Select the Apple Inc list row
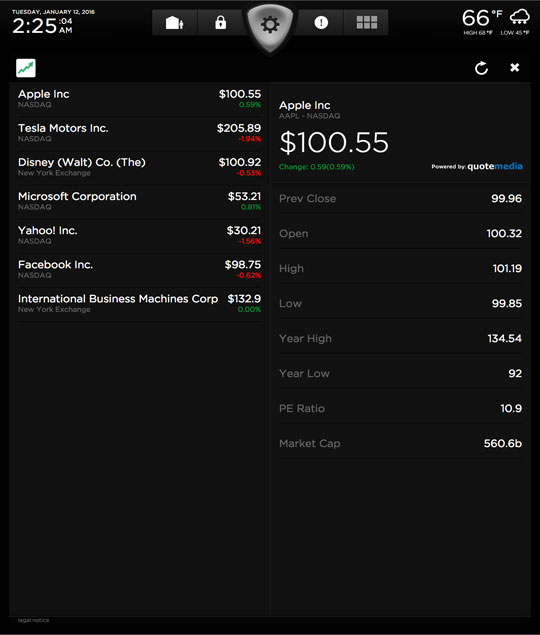 [x=139, y=99]
